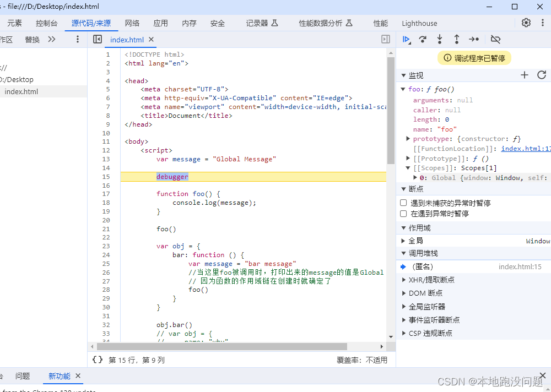Open the 性能 Performance tab
The image size is (551, 392).
pos(381,23)
